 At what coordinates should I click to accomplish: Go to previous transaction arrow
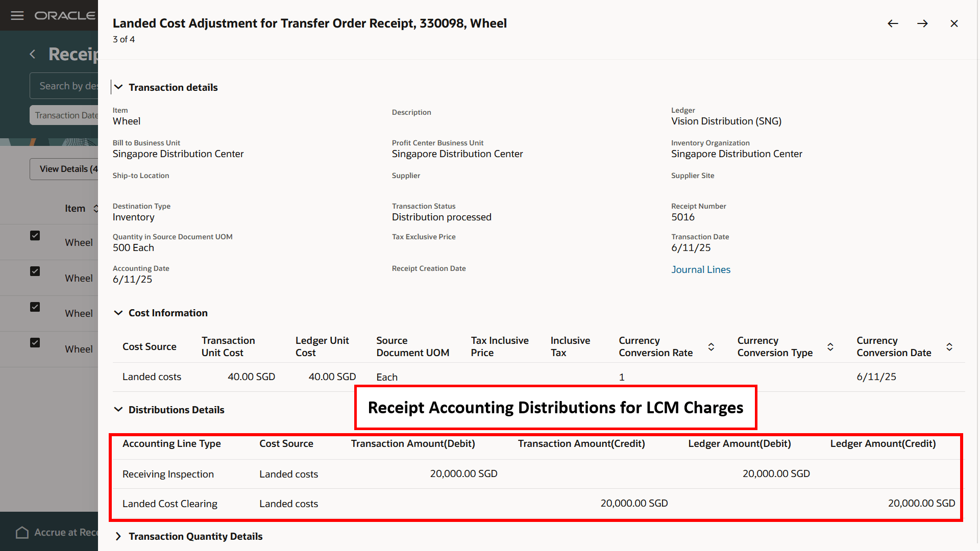pyautogui.click(x=893, y=23)
